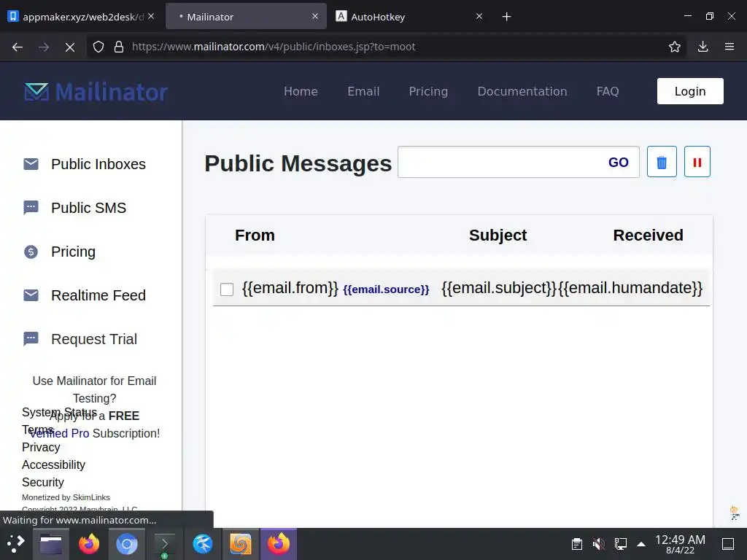The width and height of the screenshot is (747, 560).
Task: Click the Mailinator logo
Action: point(96,91)
